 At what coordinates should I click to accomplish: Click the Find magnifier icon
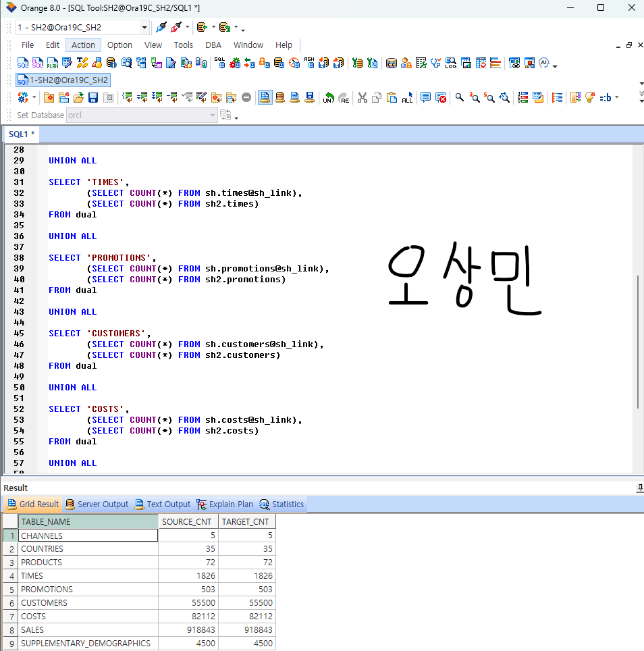[460, 97]
